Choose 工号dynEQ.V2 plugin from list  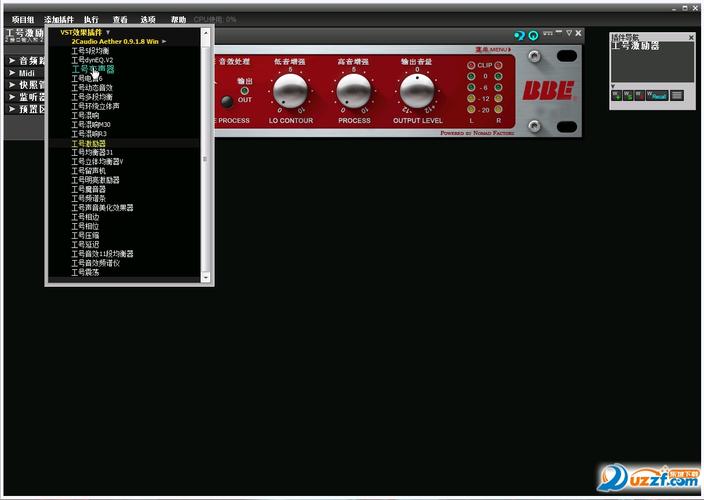[92, 60]
